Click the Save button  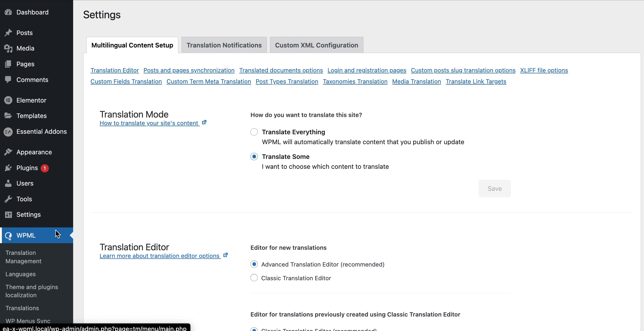tap(494, 188)
